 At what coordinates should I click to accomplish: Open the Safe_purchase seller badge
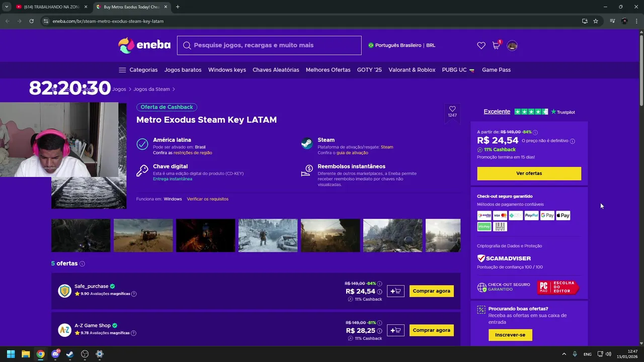click(64, 291)
